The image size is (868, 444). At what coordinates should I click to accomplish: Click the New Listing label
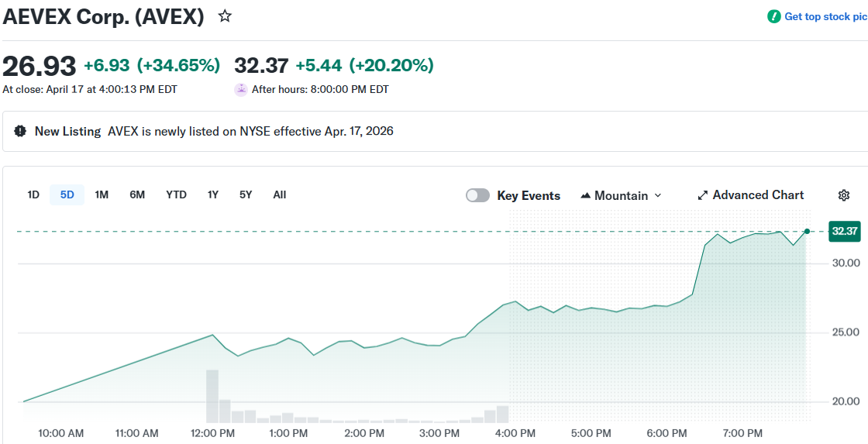point(67,131)
